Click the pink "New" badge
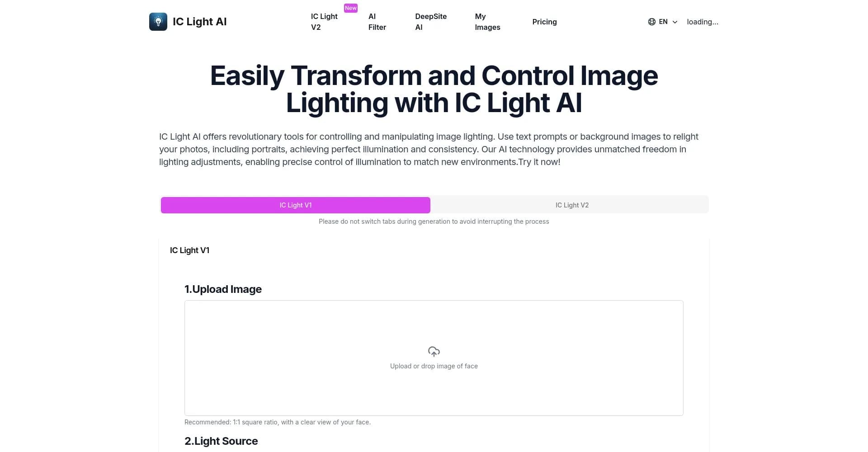This screenshot has height=452, width=868. tap(351, 8)
